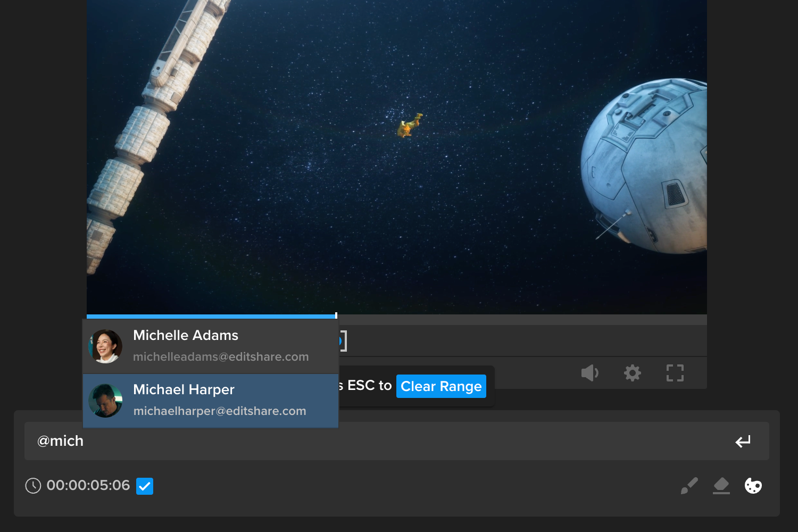
Task: Click the blue range selection bar
Action: 210,315
